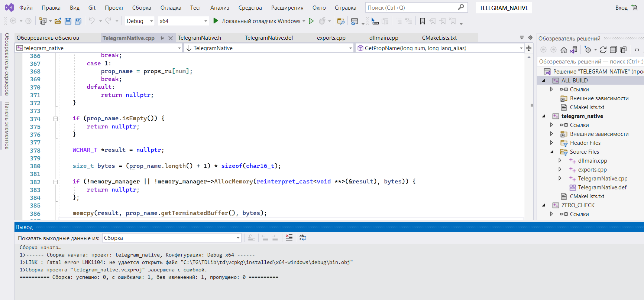Collapse the ZERO_CHECK project node

click(x=544, y=205)
